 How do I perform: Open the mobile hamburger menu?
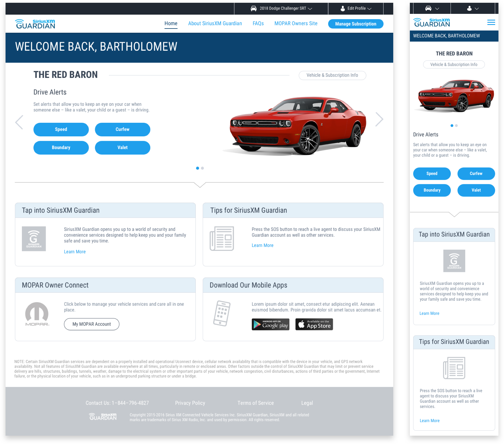[x=491, y=22]
